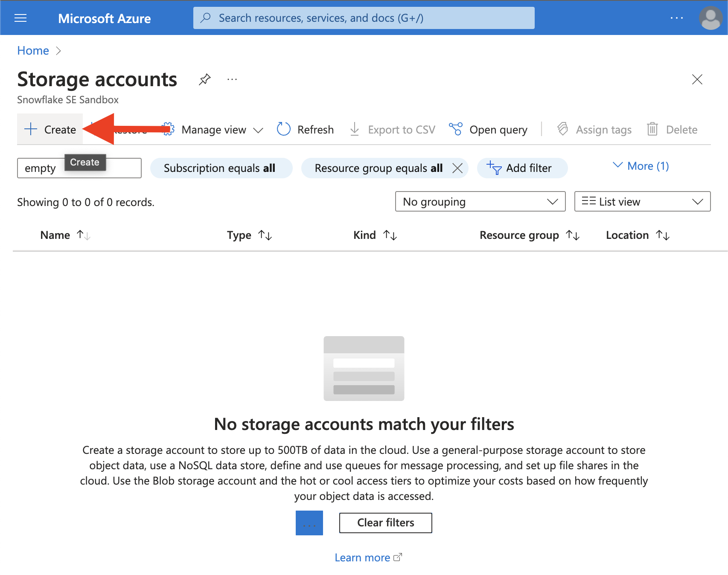Click the chevron after Home breadcrumb

point(58,51)
